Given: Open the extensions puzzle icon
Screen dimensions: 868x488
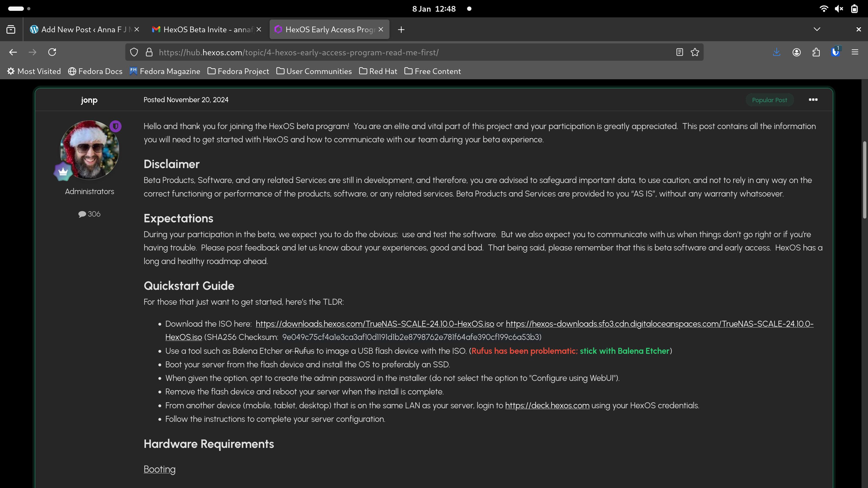Looking at the screenshot, I should (816, 52).
